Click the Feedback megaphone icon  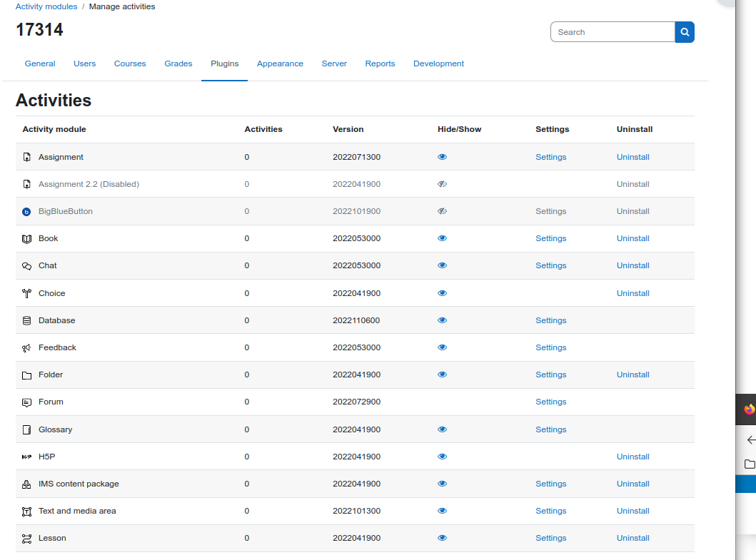click(x=26, y=348)
